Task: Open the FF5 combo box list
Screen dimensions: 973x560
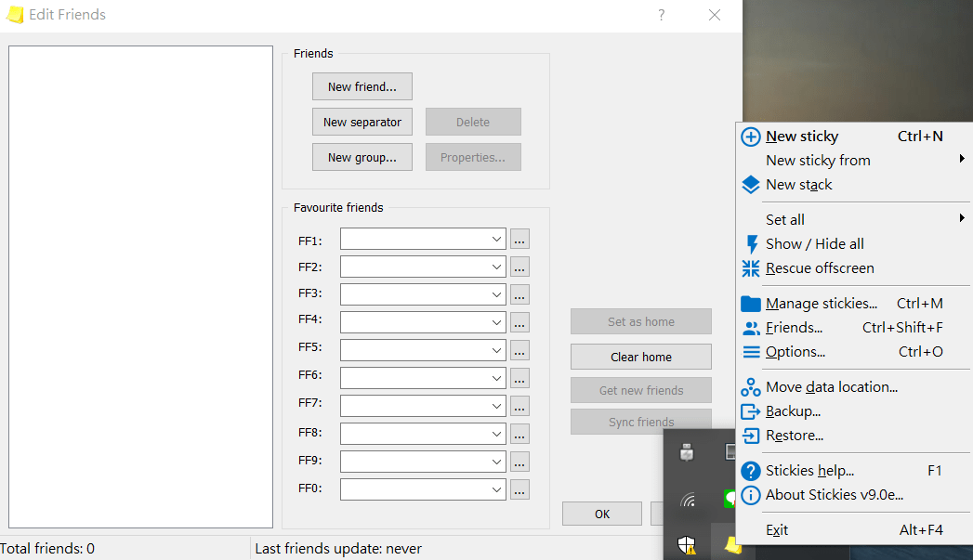Action: pyautogui.click(x=496, y=350)
